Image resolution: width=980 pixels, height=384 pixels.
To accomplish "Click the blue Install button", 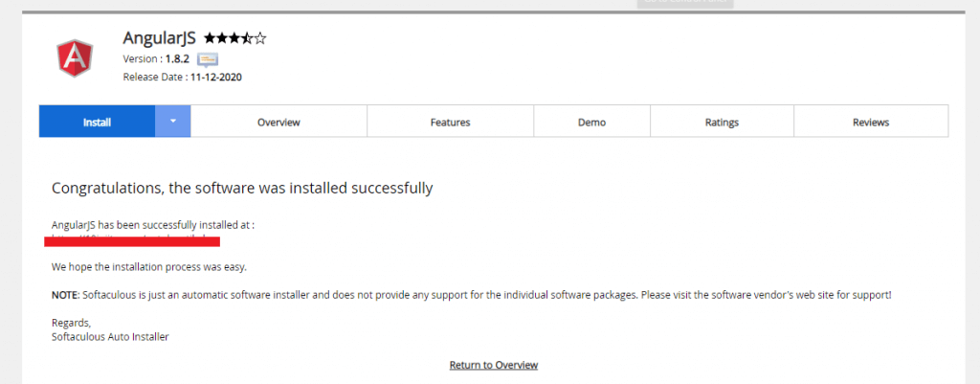I will point(97,122).
